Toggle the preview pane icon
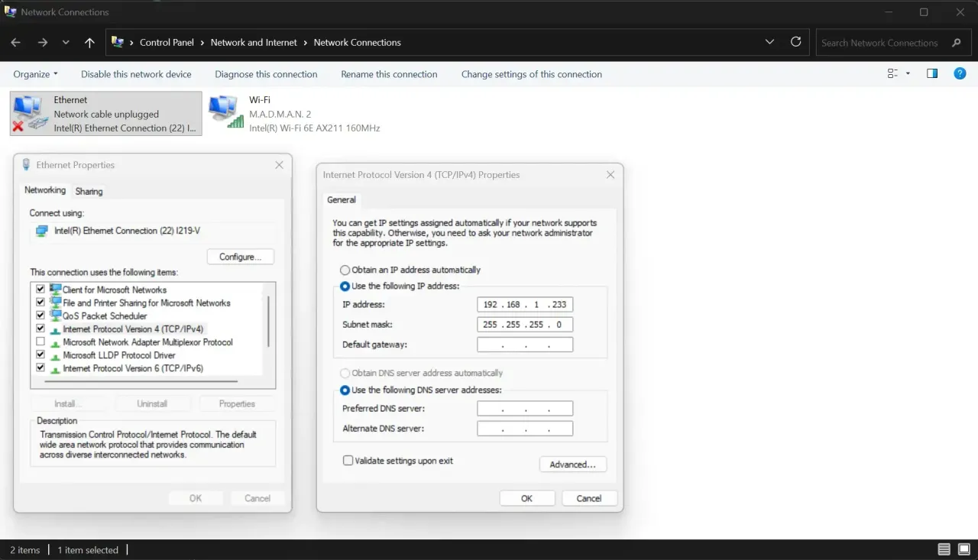The width and height of the screenshot is (978, 560). 932,74
